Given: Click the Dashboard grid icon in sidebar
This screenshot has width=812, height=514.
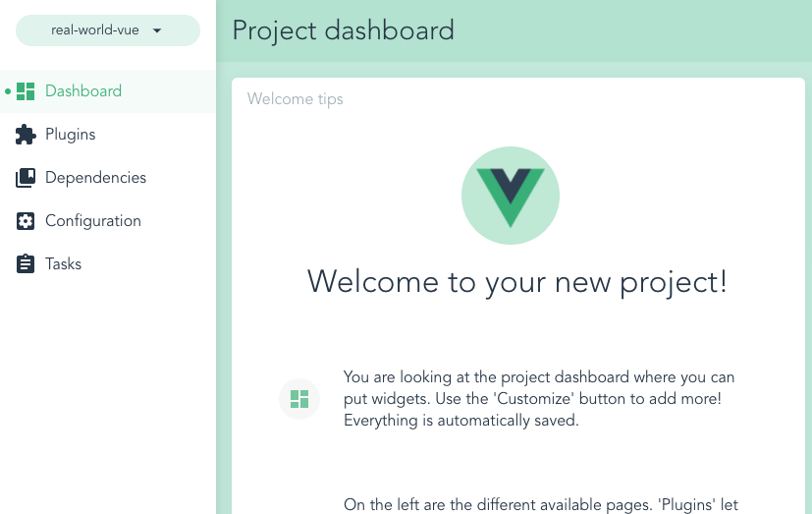Looking at the screenshot, I should tap(27, 91).
